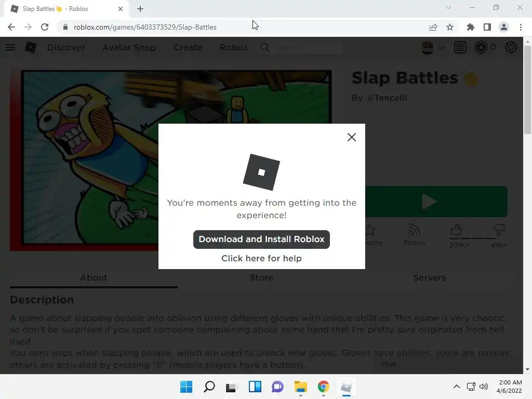Open Windows taskbar search
This screenshot has width=532, height=399.
click(209, 387)
